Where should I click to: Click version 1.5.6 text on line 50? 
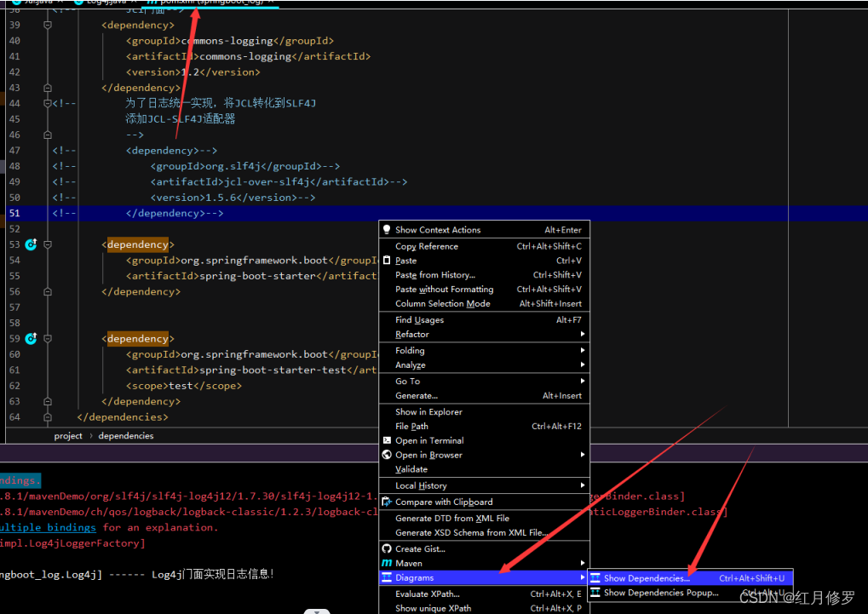pyautogui.click(x=221, y=197)
